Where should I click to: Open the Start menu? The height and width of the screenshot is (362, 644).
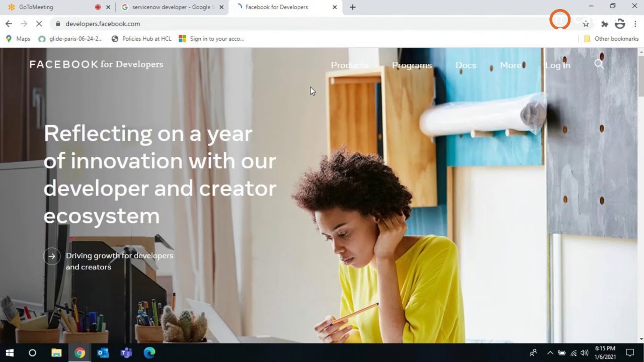pos(10,352)
